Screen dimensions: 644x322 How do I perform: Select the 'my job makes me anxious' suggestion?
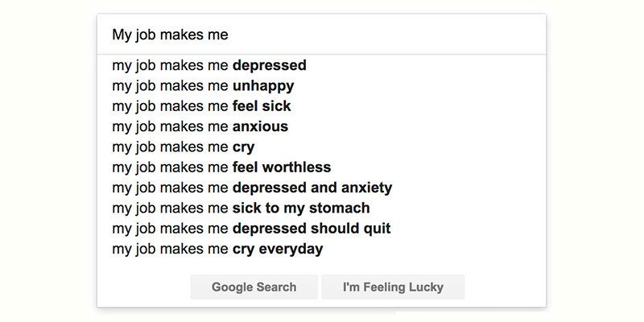click(200, 126)
